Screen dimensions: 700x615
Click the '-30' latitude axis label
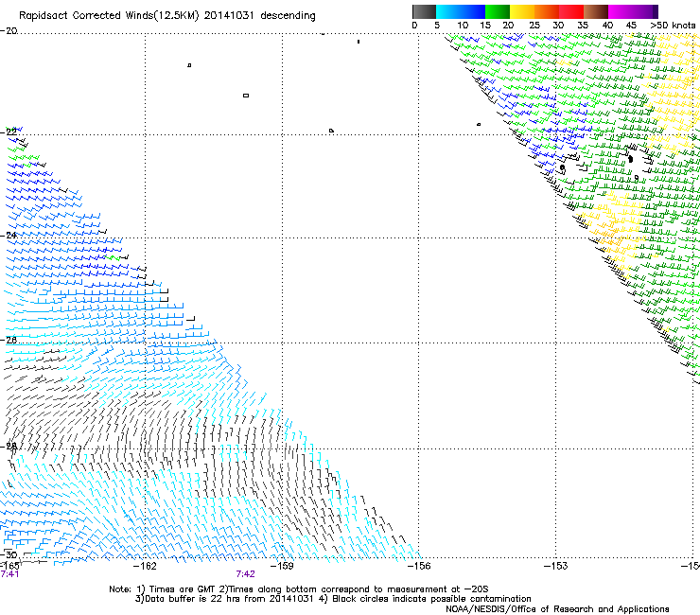[9, 554]
